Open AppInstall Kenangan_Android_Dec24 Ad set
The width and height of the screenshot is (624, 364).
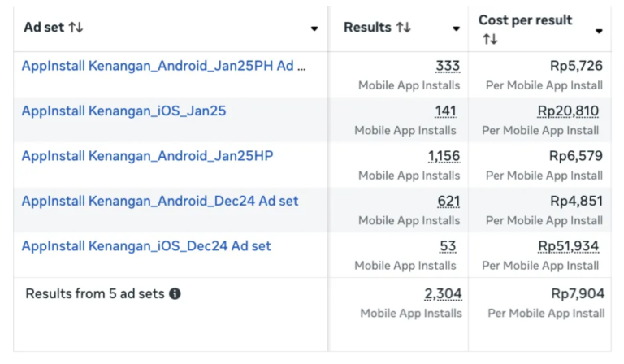pyautogui.click(x=159, y=201)
